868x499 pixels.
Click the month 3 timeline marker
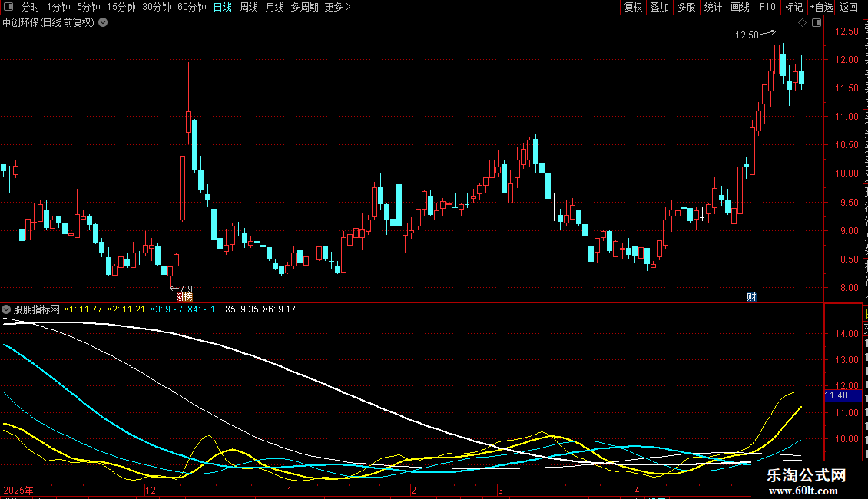pos(500,490)
